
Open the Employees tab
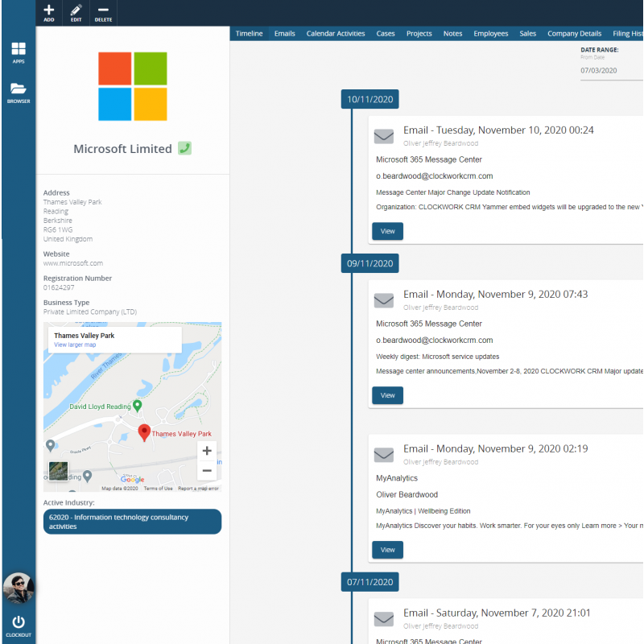[x=491, y=34]
